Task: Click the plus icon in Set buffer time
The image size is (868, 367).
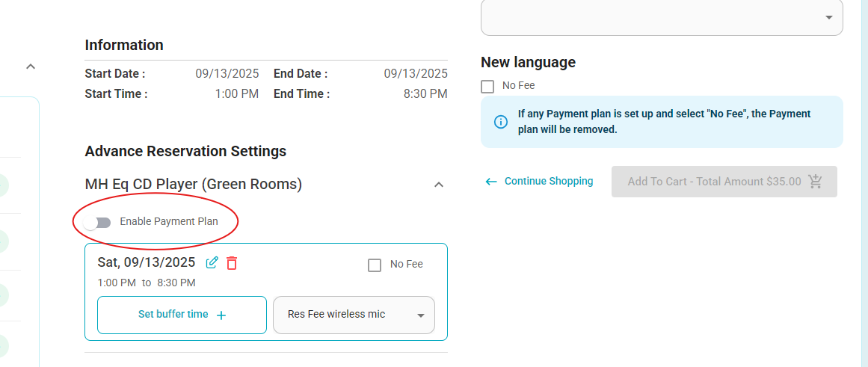Action: point(221,315)
